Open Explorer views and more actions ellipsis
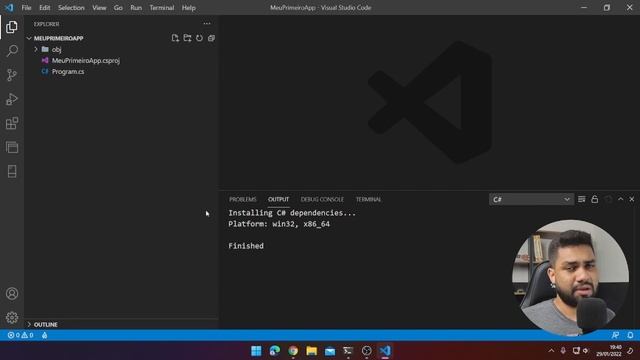The height and width of the screenshot is (360, 640). (x=207, y=24)
